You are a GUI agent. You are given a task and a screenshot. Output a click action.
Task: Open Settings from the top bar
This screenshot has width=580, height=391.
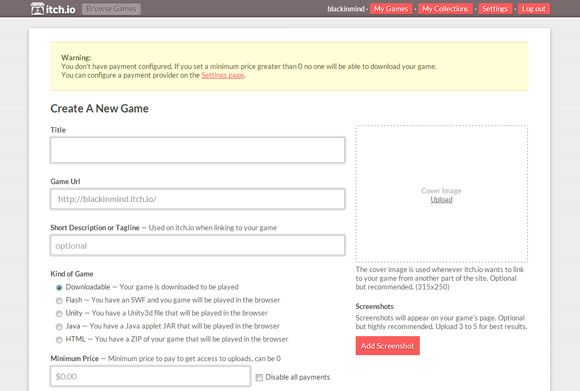coord(495,9)
